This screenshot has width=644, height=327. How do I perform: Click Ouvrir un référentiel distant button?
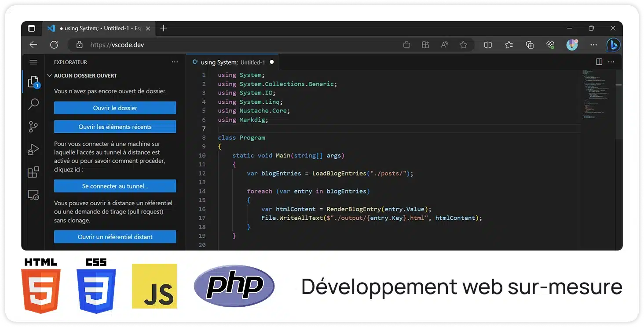pos(115,237)
